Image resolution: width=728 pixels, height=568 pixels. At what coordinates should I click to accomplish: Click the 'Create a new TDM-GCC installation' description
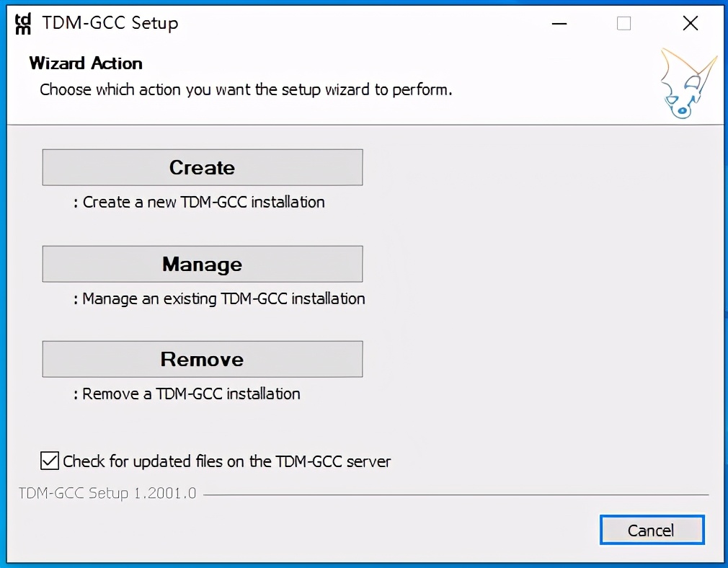203,202
